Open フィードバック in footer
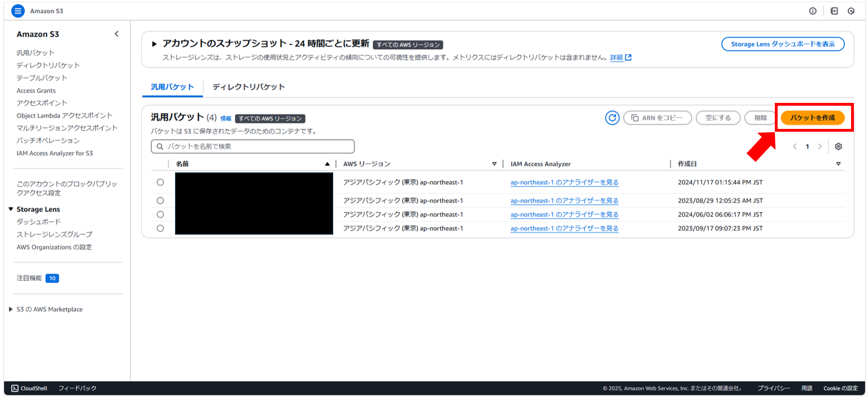868x398 pixels. pos(77,388)
